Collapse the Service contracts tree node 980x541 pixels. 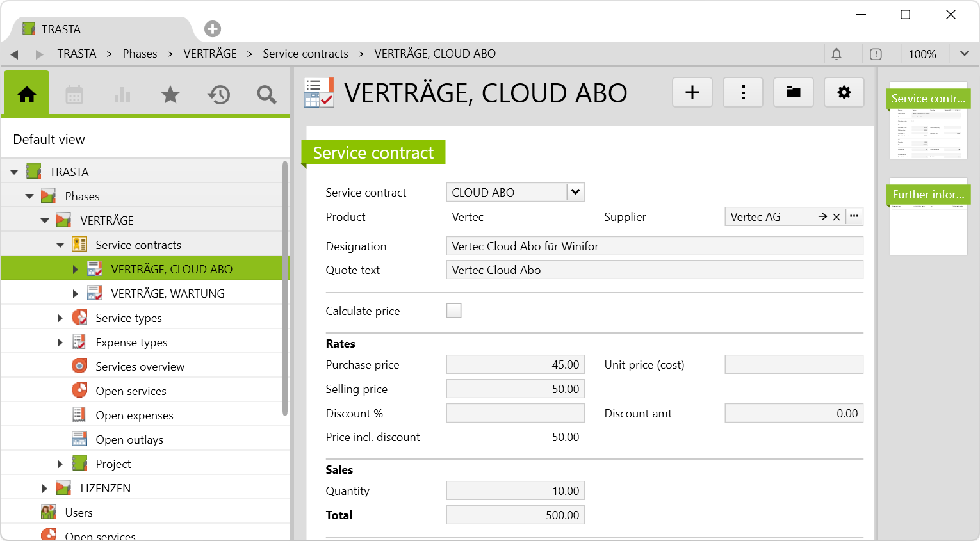point(60,245)
